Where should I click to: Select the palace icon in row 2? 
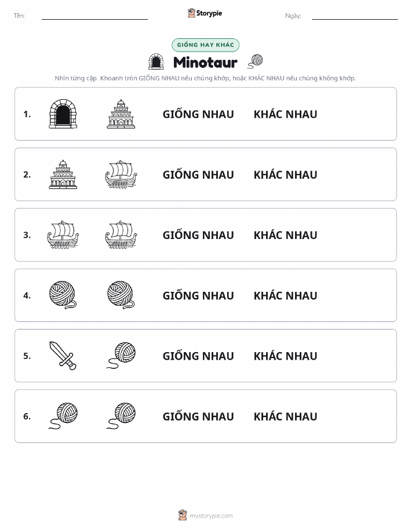(x=63, y=175)
